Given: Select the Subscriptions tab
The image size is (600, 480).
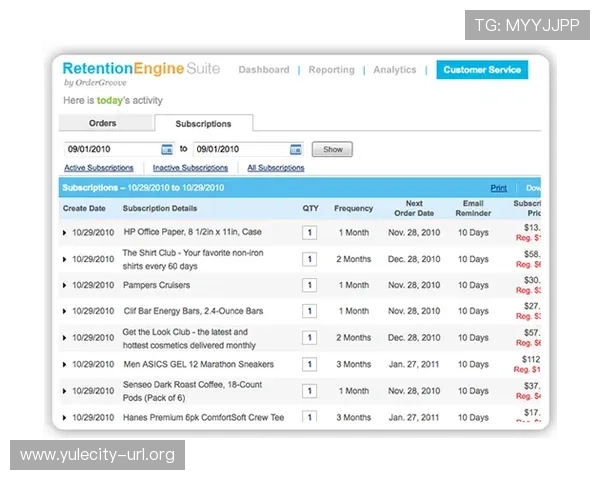Looking at the screenshot, I should click(203, 123).
